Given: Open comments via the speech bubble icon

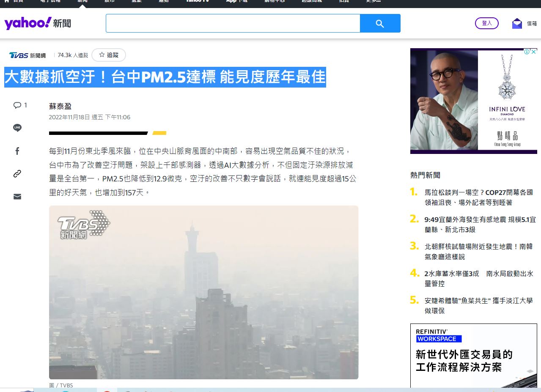Looking at the screenshot, I should (x=17, y=105).
